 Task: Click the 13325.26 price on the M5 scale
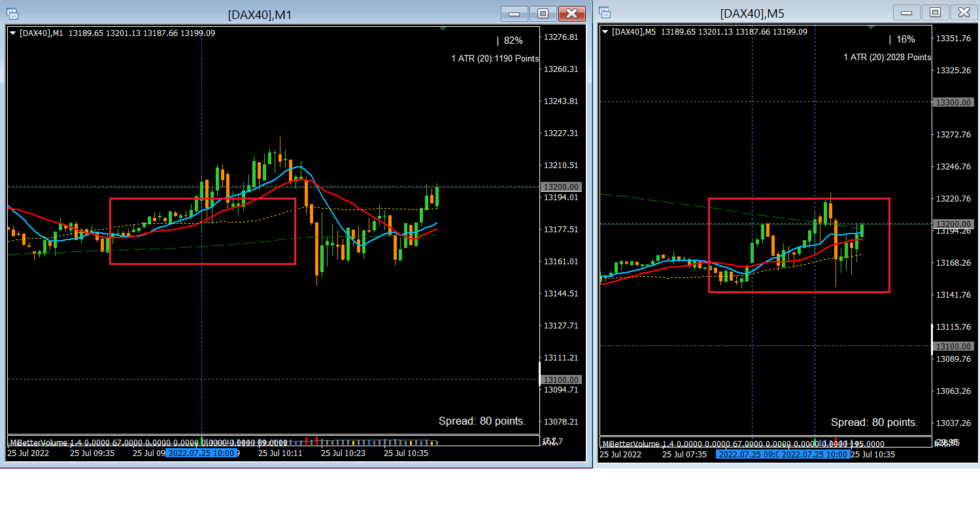pyautogui.click(x=953, y=71)
